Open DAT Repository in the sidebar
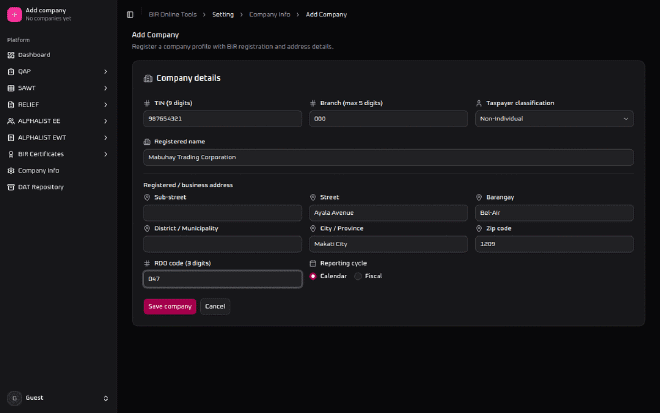This screenshot has width=660, height=413. (59, 187)
